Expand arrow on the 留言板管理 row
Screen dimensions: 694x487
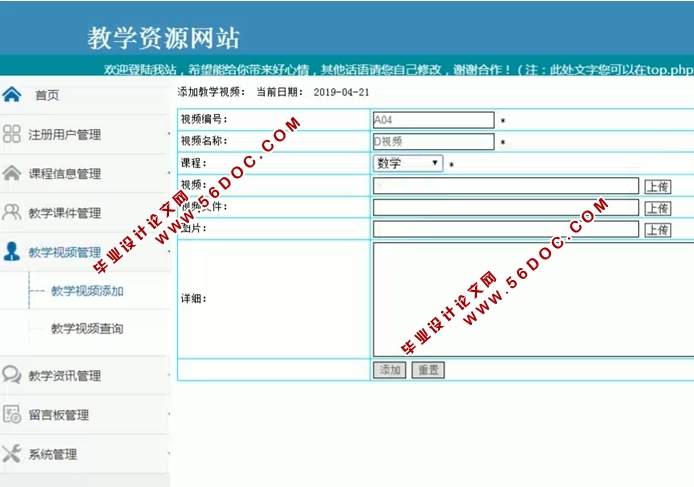(x=169, y=414)
